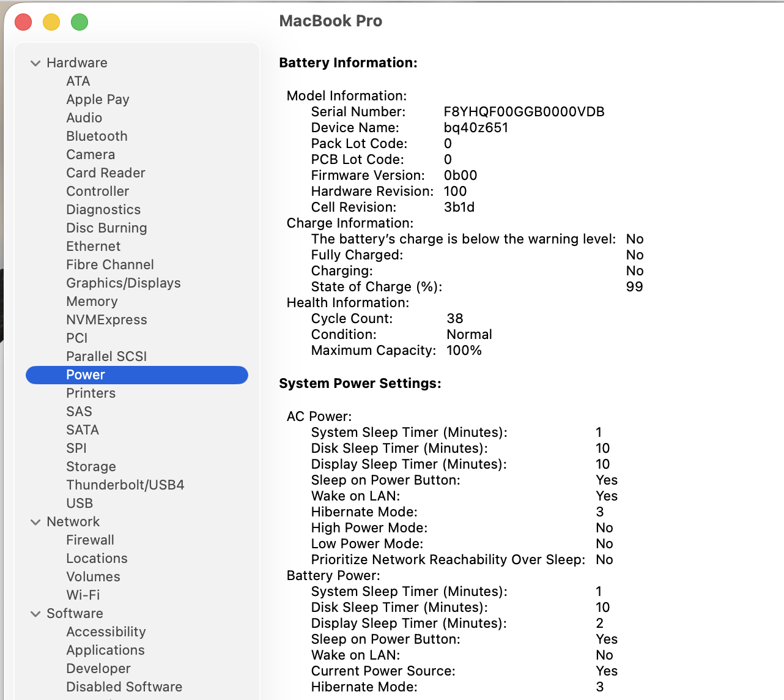Select Wi-Fi network info
784x700 pixels.
pos(83,595)
